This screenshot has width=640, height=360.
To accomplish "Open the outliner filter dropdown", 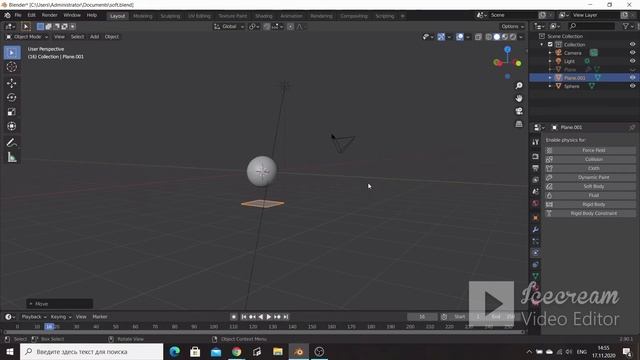I will coord(628,26).
